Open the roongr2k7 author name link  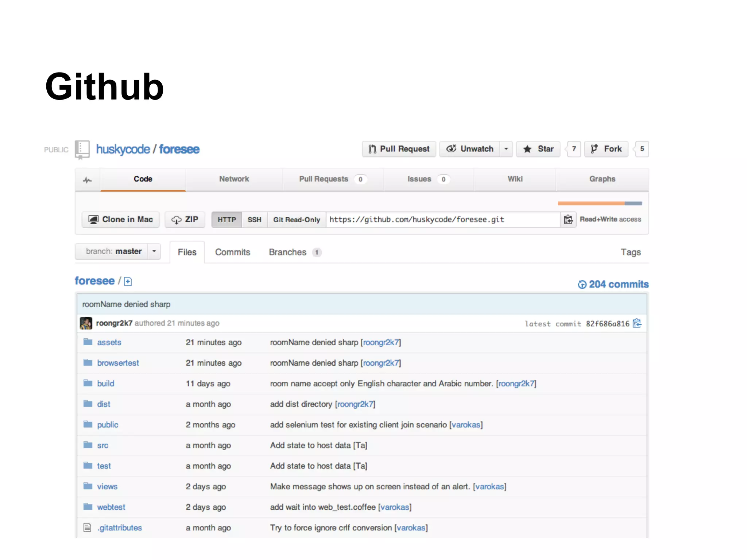coord(114,323)
